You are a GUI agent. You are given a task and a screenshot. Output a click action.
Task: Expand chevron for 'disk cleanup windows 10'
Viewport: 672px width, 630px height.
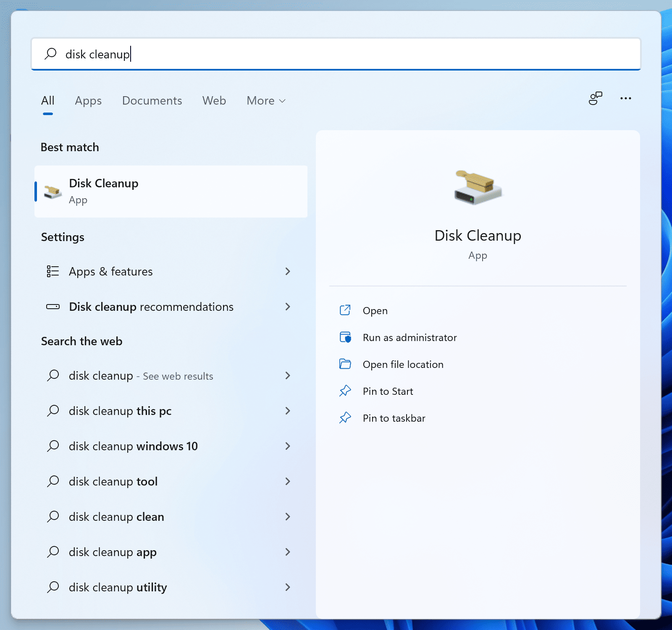click(288, 446)
